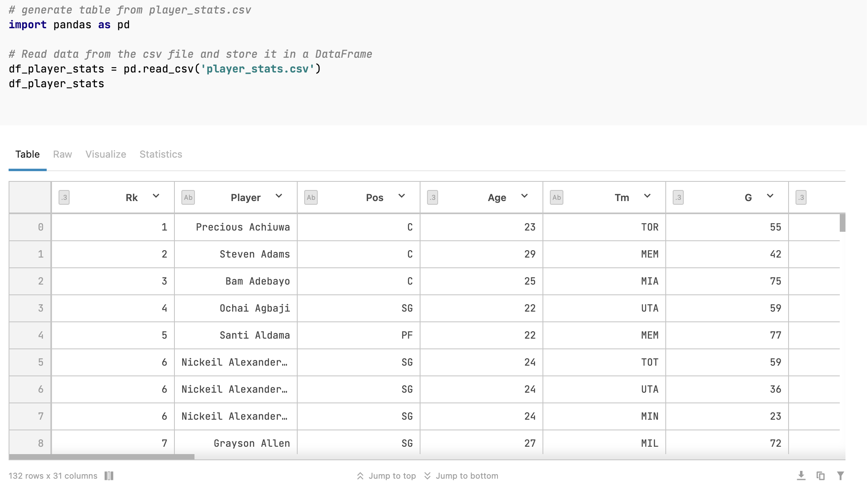
Task: Click the 'Ab' type badge on Pos column
Action: (311, 197)
